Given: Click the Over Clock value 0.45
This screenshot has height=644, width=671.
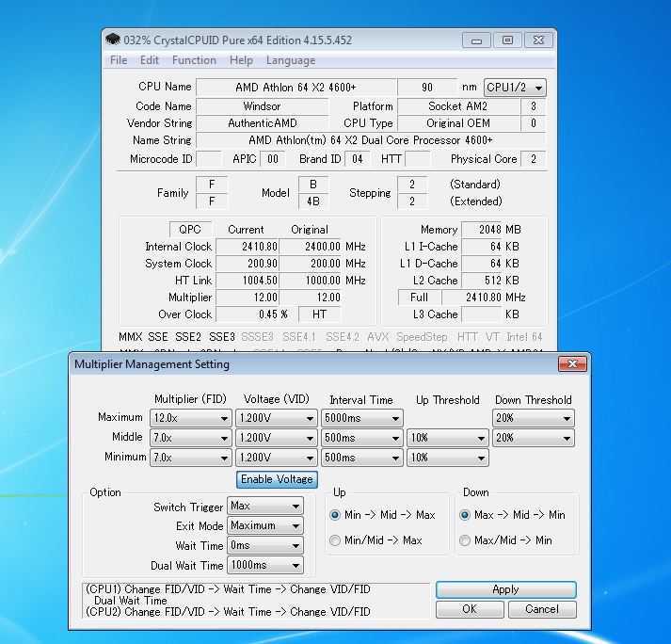Looking at the screenshot, I should tap(247, 314).
